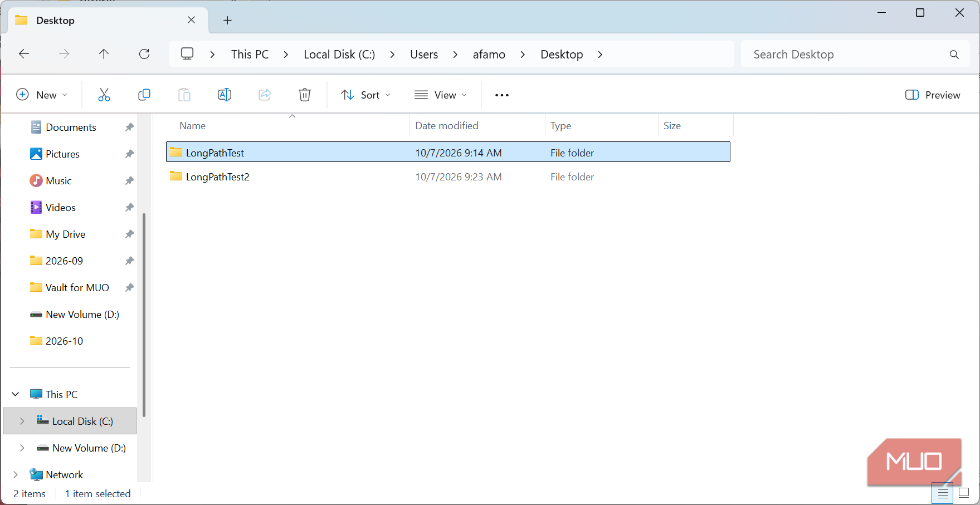
Task: Go forward with the right arrow
Action: (64, 54)
